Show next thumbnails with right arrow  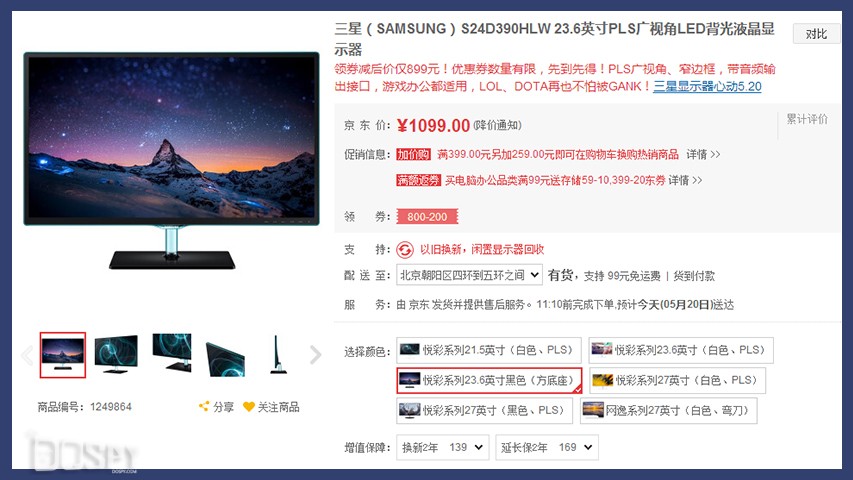[x=316, y=355]
